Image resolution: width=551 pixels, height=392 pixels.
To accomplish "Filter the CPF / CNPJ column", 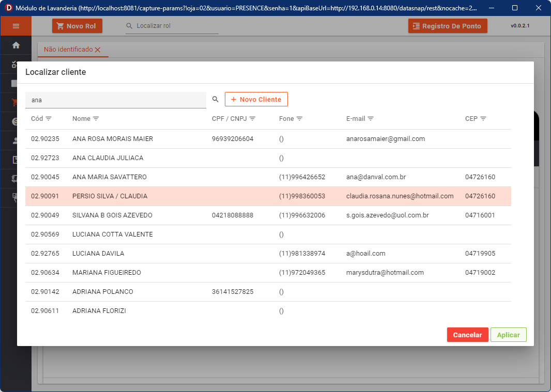I will coord(252,119).
